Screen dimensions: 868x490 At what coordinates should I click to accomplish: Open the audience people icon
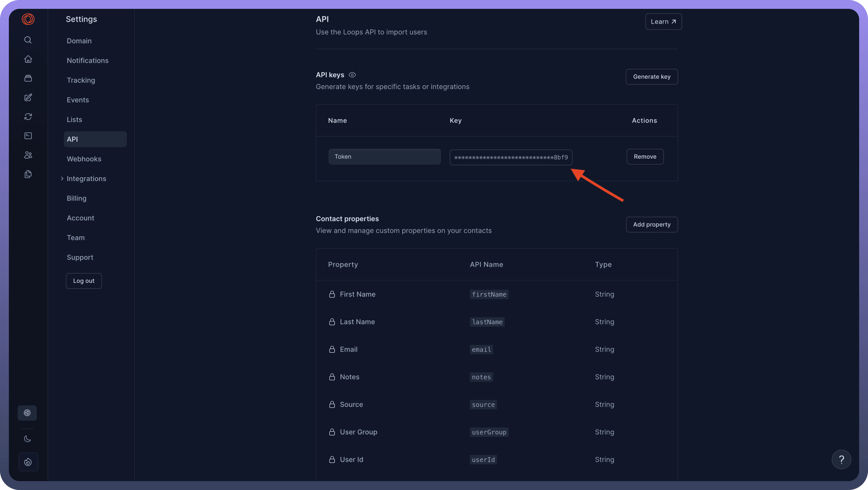click(28, 155)
